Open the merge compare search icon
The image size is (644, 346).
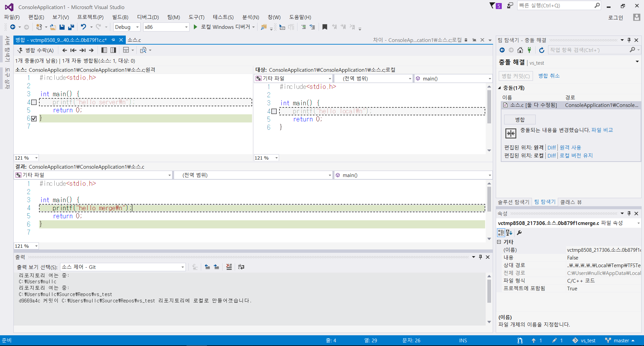(x=143, y=50)
